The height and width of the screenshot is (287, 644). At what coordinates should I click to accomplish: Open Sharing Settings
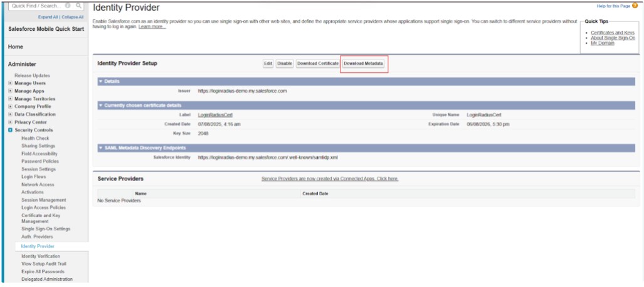pyautogui.click(x=38, y=146)
